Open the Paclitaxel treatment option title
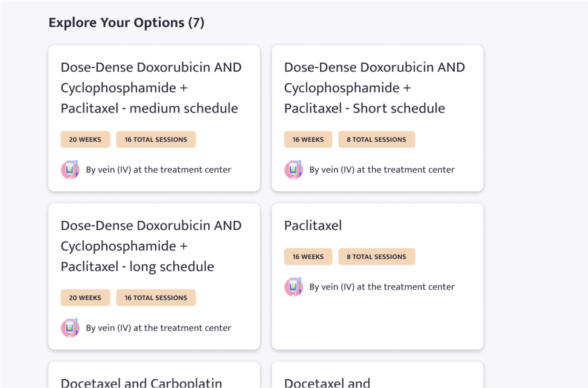Image resolution: width=588 pixels, height=388 pixels. (313, 225)
